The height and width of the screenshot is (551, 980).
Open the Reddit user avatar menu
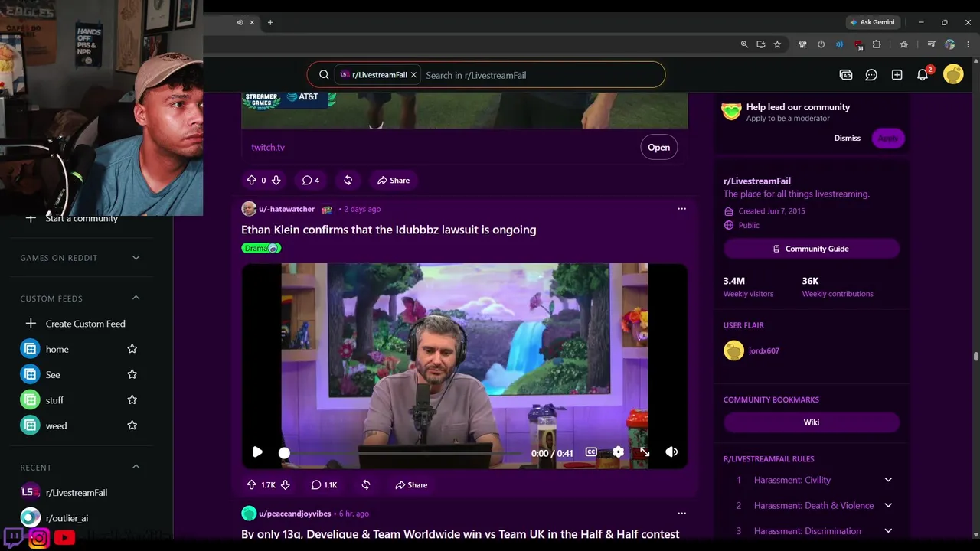(953, 74)
